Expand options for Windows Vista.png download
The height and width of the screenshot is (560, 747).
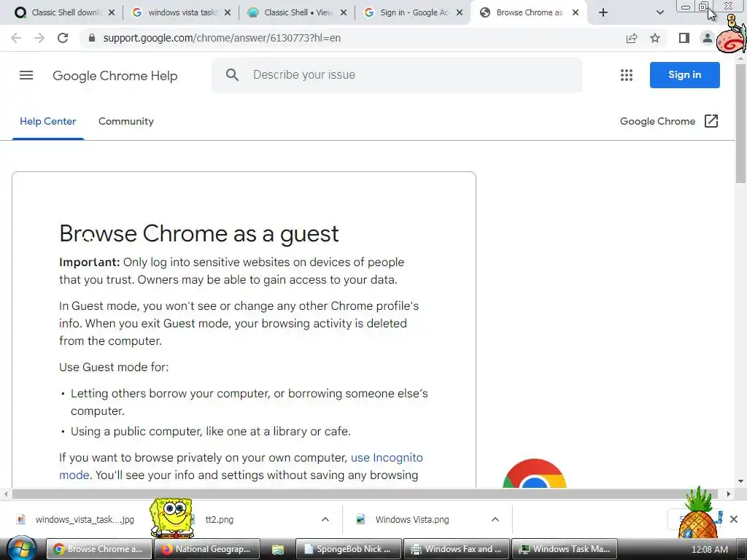coord(495,519)
